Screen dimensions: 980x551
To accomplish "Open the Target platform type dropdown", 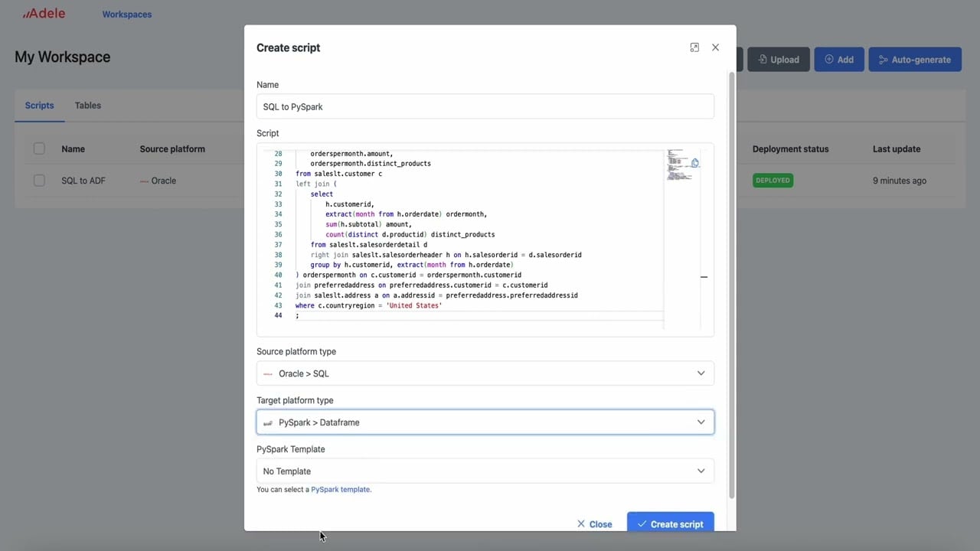I will pyautogui.click(x=485, y=422).
